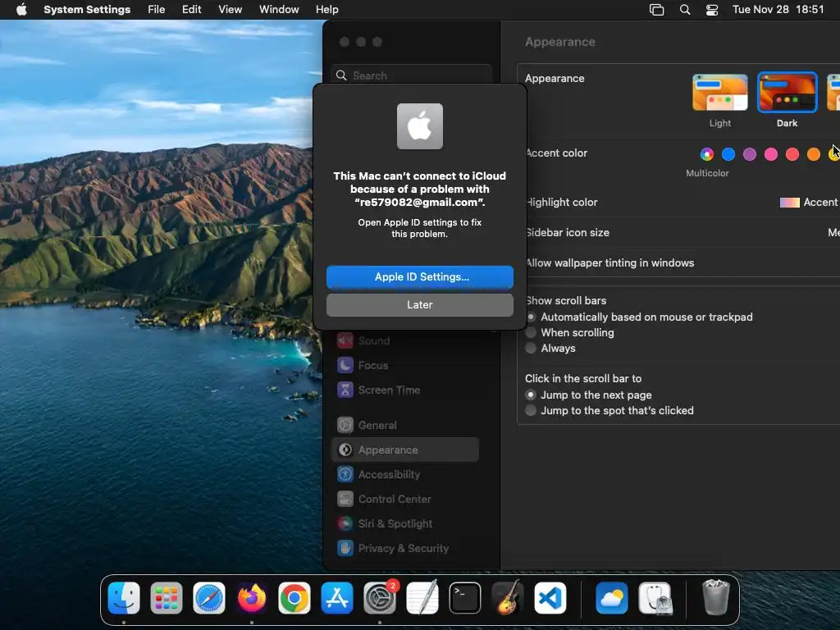Select the purple accent color
The width and height of the screenshot is (840, 630).
[x=750, y=154]
